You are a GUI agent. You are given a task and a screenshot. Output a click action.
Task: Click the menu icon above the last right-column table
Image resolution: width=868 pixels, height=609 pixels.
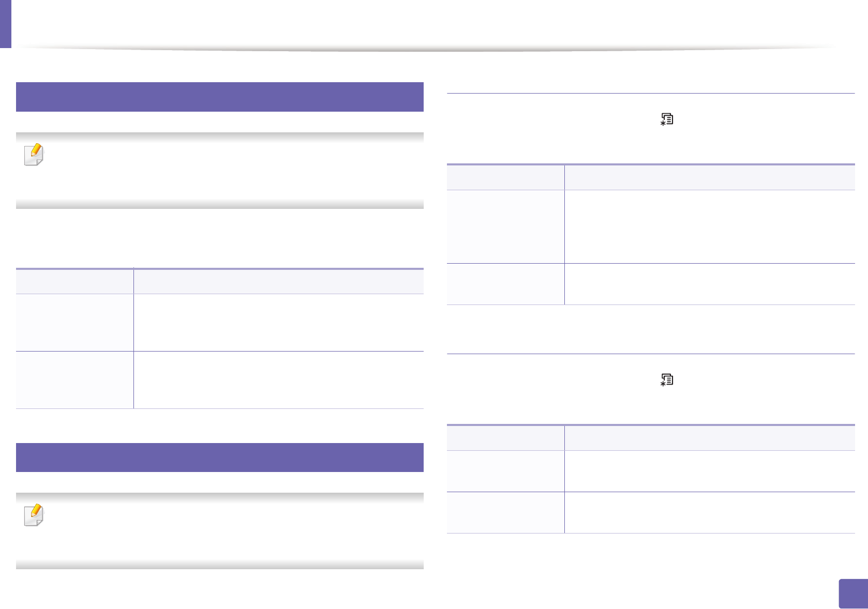667,380
